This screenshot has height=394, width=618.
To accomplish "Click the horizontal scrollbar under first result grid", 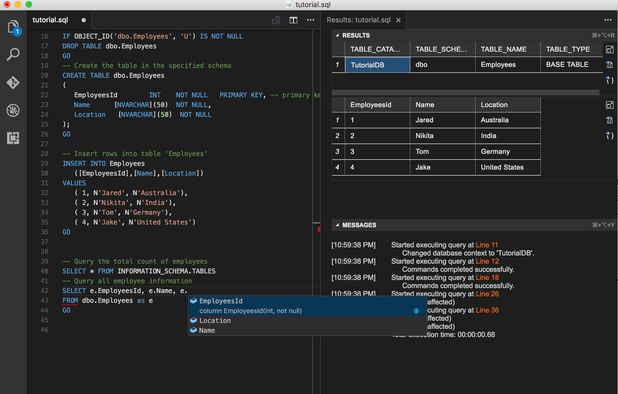I will coord(466,93).
